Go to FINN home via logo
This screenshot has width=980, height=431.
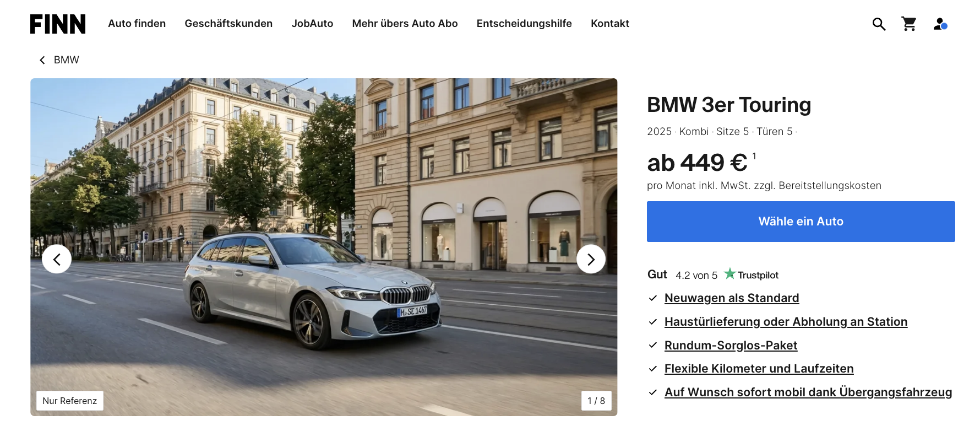point(58,24)
